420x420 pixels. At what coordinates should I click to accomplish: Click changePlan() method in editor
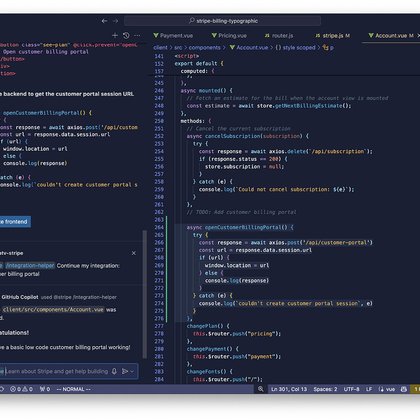pos(208,326)
